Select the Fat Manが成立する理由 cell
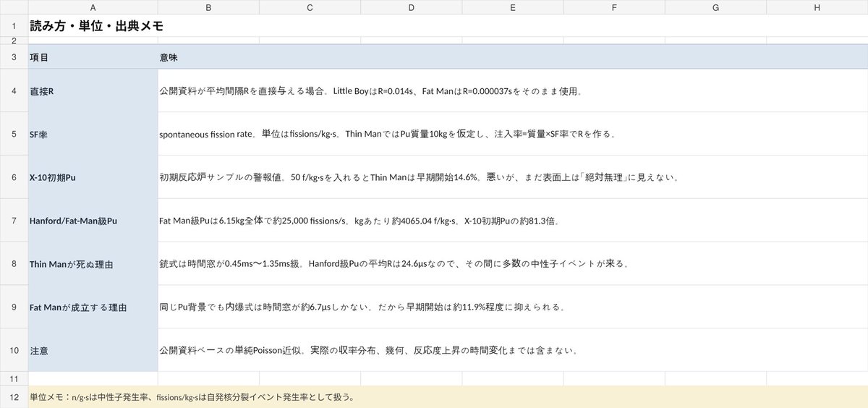The width and height of the screenshot is (868, 408). [x=93, y=307]
